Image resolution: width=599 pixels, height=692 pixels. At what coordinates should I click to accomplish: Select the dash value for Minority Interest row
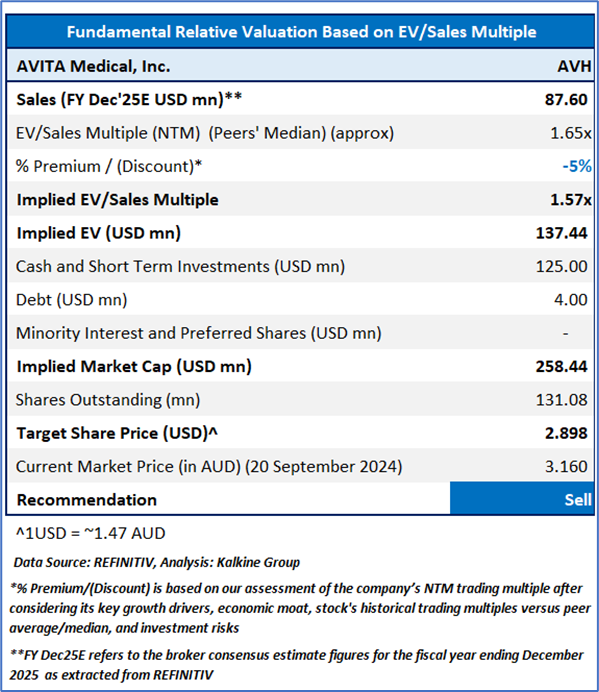pos(565,334)
